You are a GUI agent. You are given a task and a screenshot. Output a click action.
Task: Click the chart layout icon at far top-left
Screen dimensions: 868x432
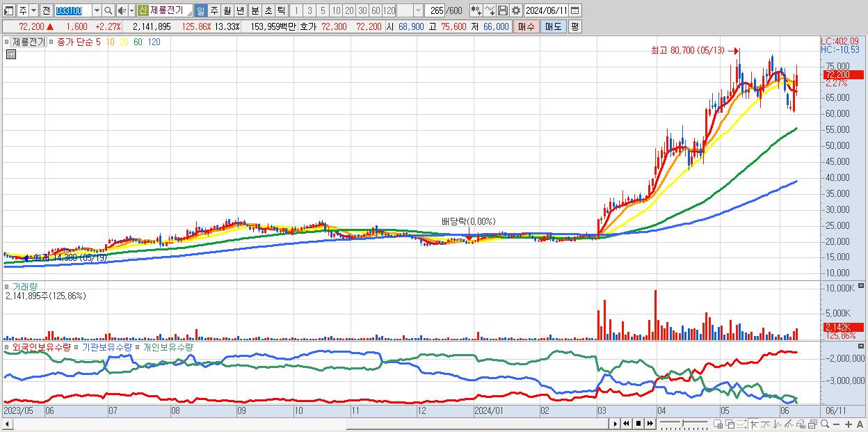click(x=9, y=10)
